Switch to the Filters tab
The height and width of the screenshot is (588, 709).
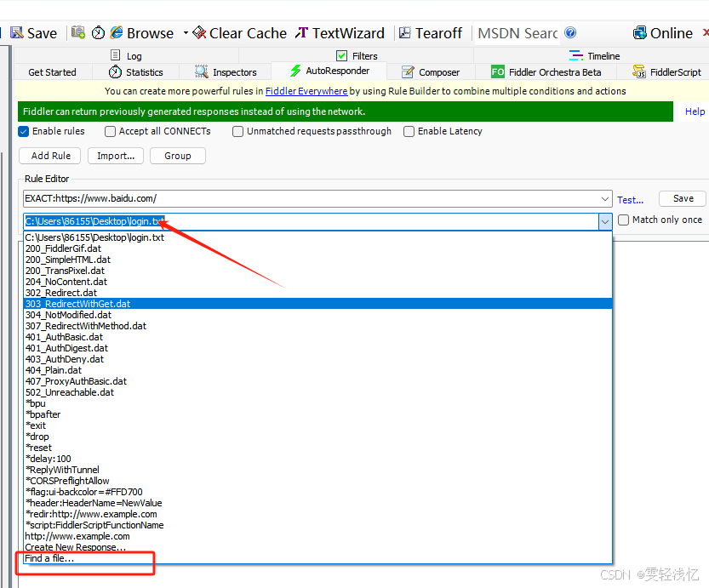click(x=357, y=55)
